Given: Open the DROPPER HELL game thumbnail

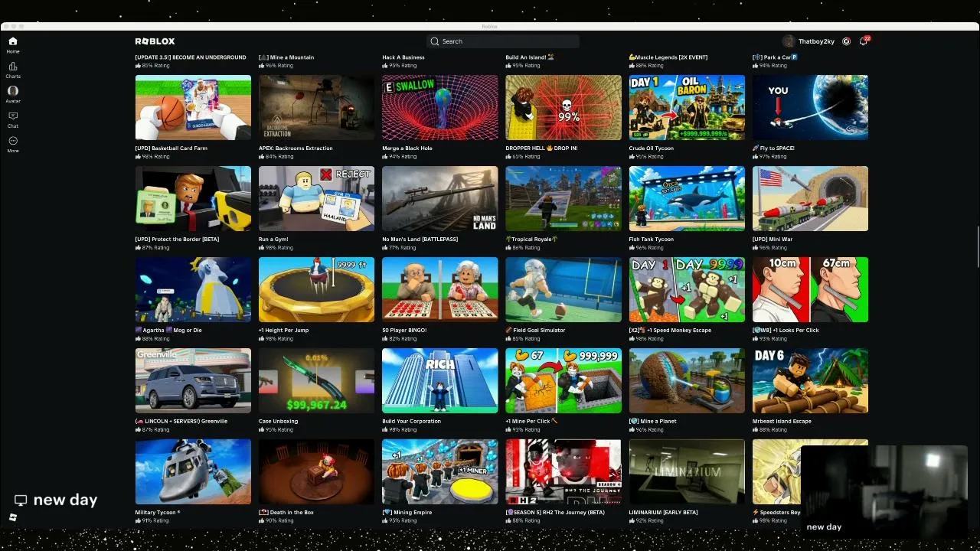Looking at the screenshot, I should pos(563,107).
